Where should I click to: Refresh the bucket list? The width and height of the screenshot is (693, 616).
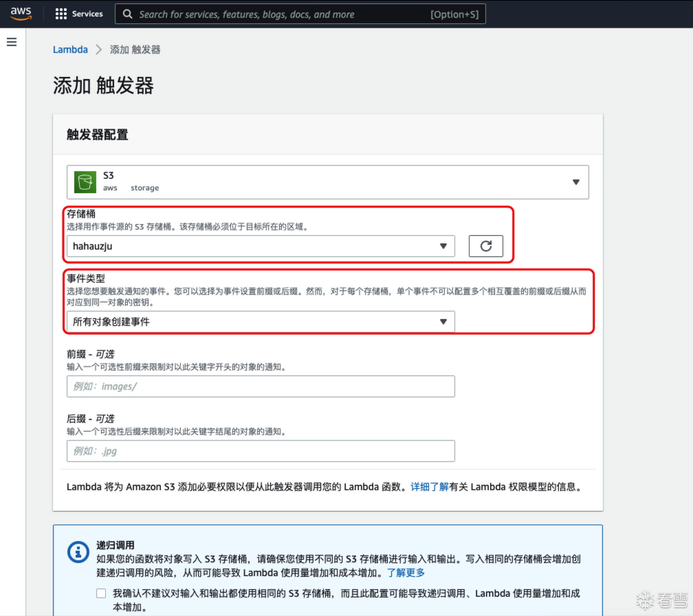tap(485, 246)
